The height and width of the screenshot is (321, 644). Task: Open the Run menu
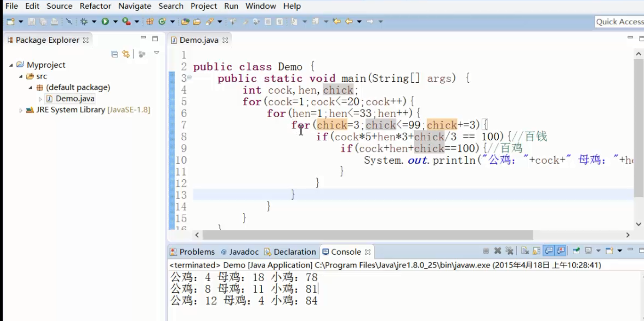point(231,6)
